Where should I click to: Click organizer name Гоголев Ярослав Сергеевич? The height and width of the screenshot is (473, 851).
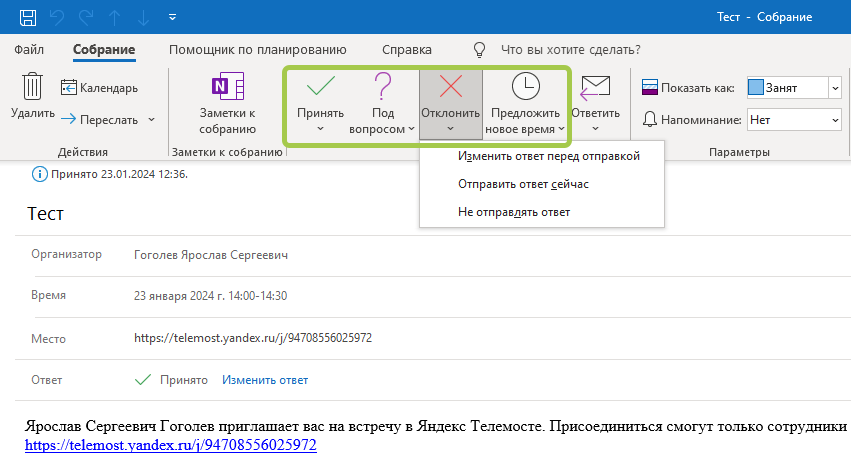[211, 255]
